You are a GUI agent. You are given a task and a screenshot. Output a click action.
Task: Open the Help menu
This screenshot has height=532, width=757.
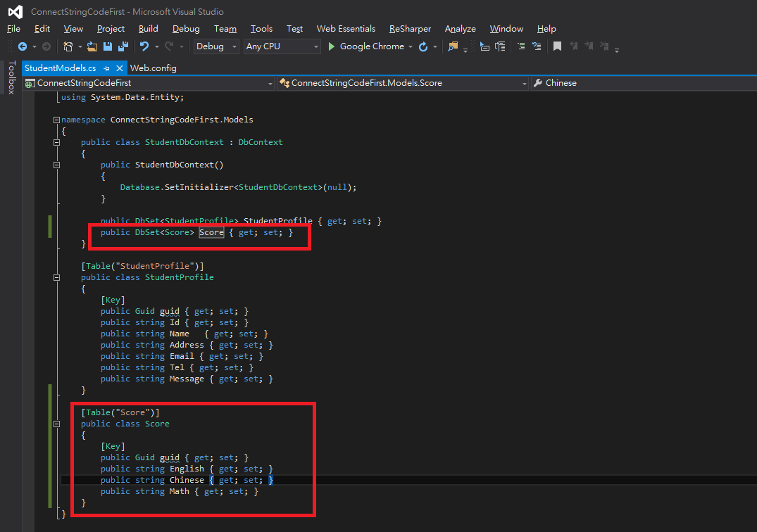click(546, 29)
